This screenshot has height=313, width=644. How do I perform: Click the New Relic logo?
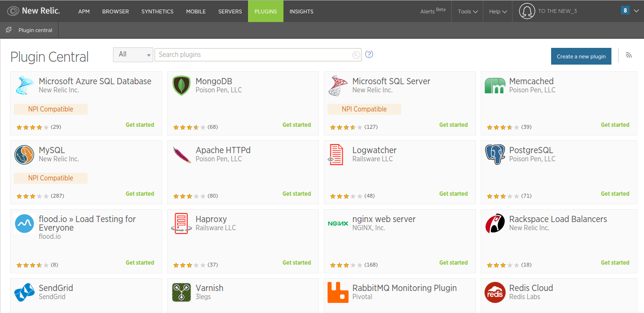[34, 11]
